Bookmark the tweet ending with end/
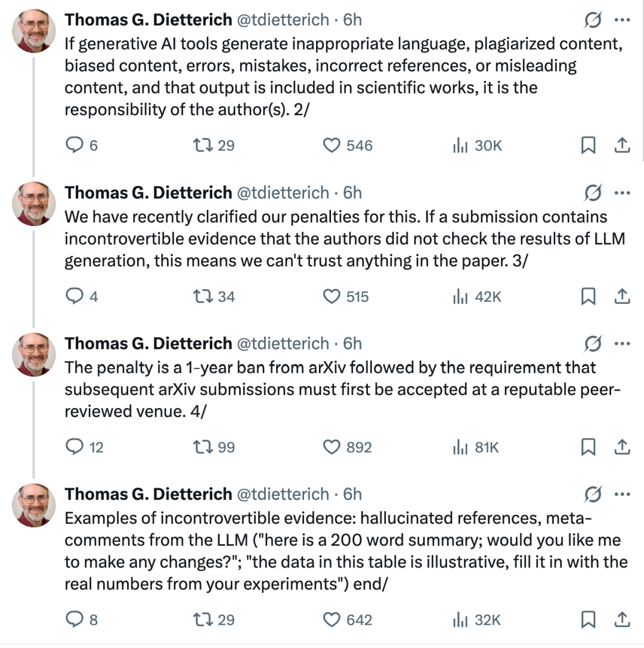This screenshot has width=644, height=648. click(588, 619)
